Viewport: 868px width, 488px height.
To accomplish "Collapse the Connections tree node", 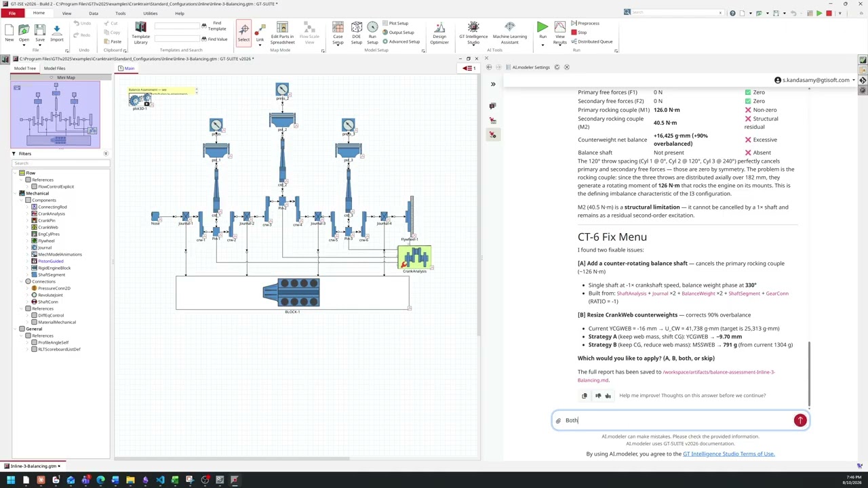I will tap(20, 281).
